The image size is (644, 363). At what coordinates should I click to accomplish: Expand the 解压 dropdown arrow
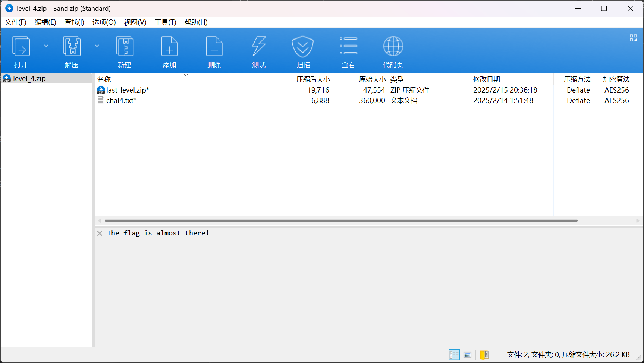tap(97, 46)
